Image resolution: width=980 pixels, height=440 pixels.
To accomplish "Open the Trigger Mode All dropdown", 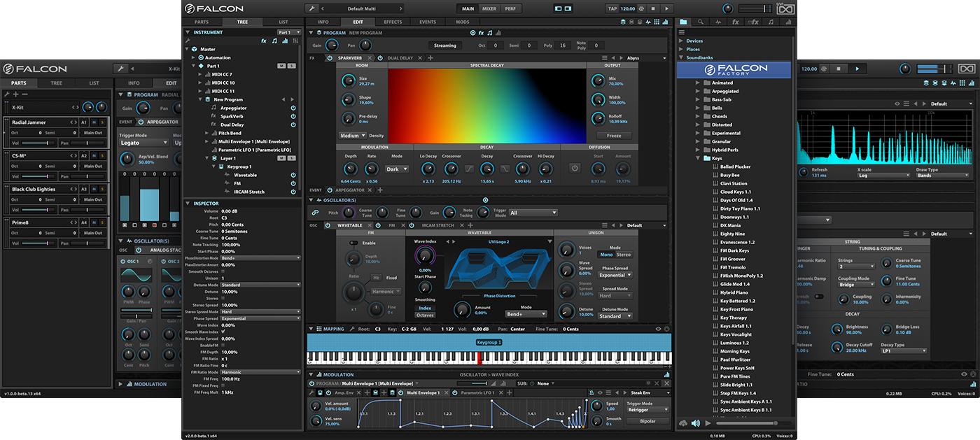I will (x=533, y=213).
